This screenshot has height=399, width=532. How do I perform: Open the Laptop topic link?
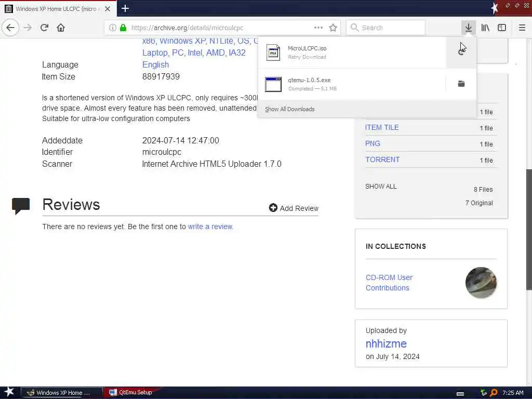(x=155, y=53)
